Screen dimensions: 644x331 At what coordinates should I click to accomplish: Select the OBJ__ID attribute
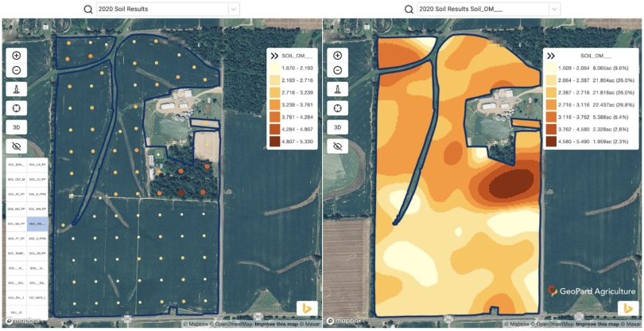pos(17,313)
